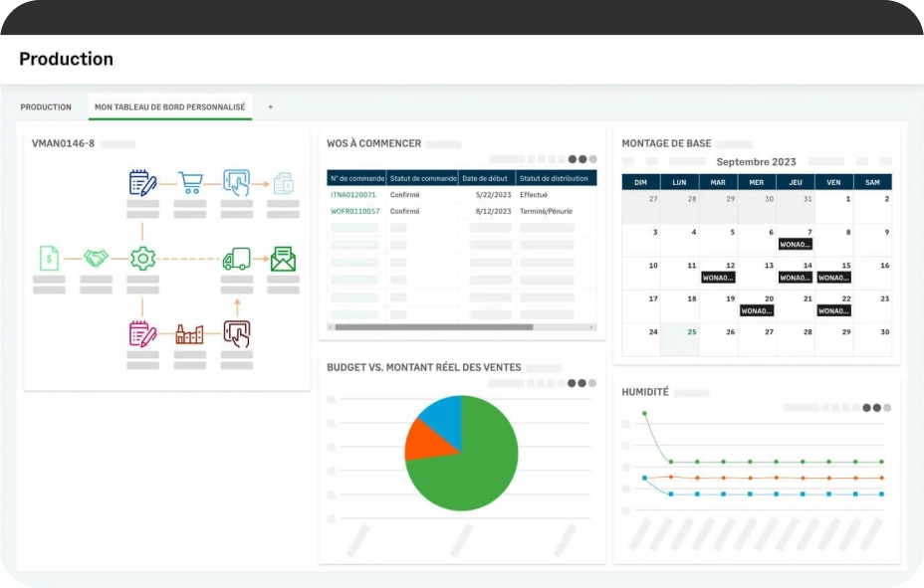Open the calendar event on September 7

(795, 244)
